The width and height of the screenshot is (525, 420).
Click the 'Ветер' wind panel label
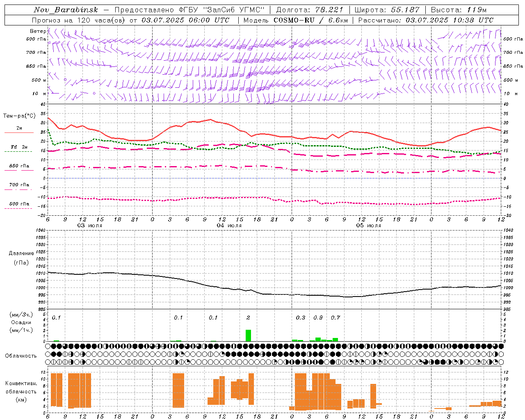(38, 31)
